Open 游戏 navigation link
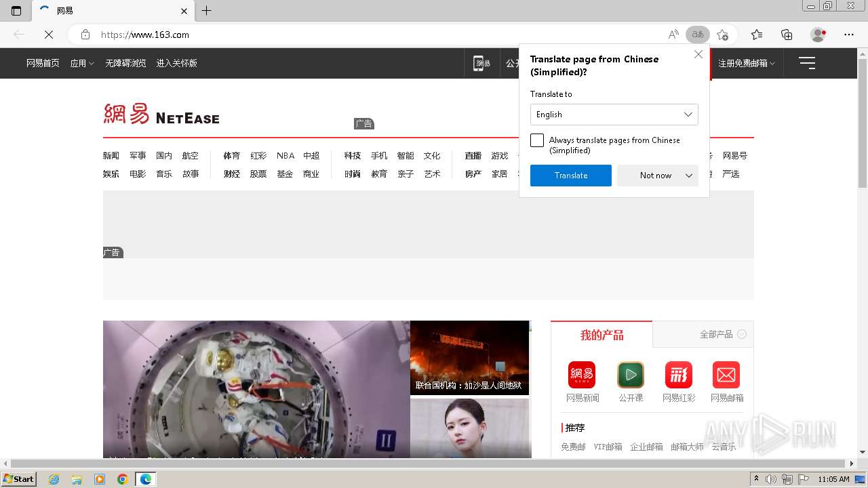Screen dimensions: 868x488 coord(500,156)
